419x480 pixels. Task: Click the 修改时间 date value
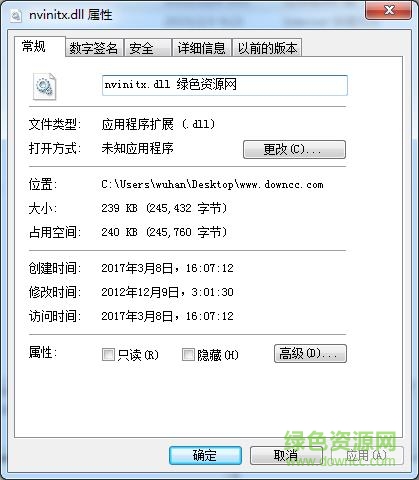tap(167, 292)
